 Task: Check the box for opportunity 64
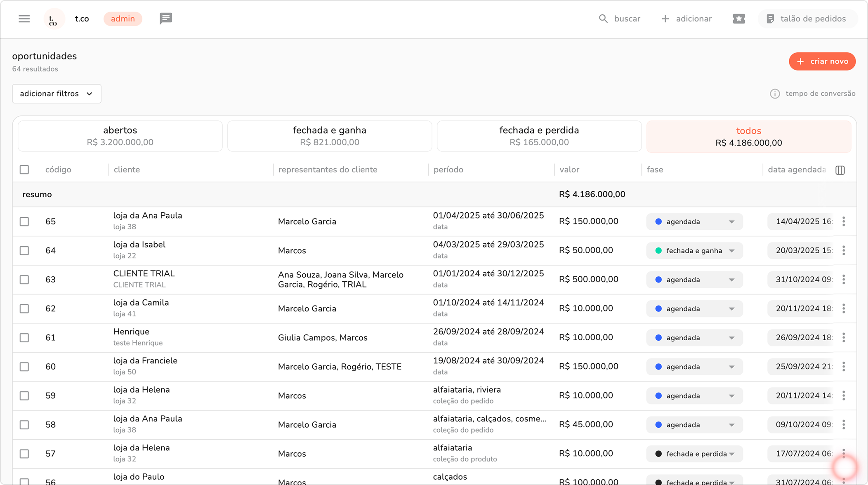[24, 251]
